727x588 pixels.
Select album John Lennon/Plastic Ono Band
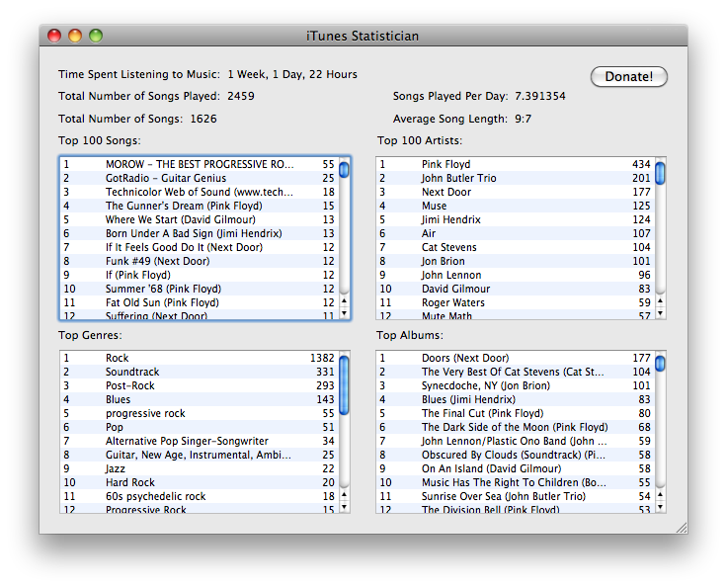(x=516, y=441)
